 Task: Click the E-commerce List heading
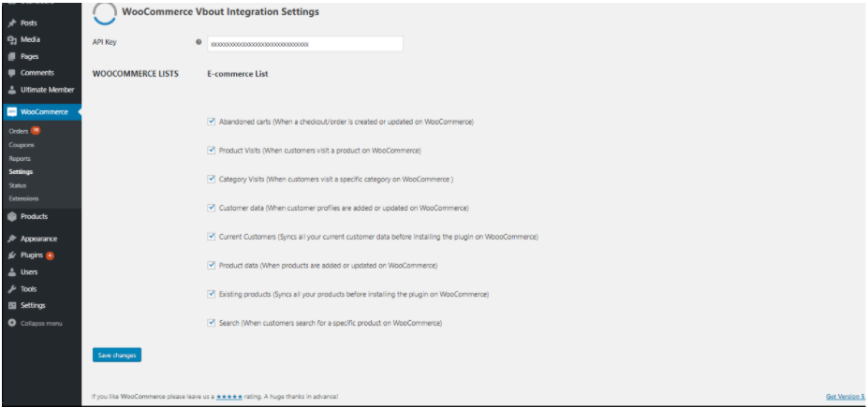coord(238,74)
